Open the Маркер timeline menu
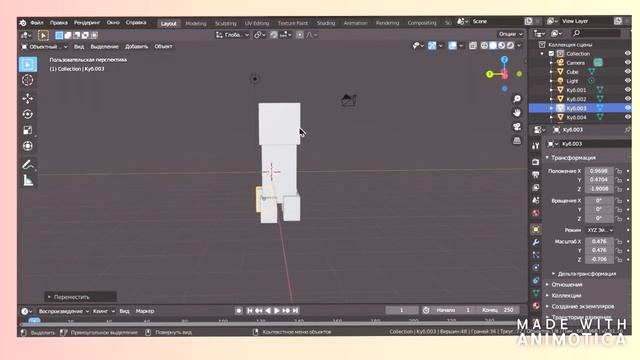This screenshot has height=360, width=640. tap(145, 311)
